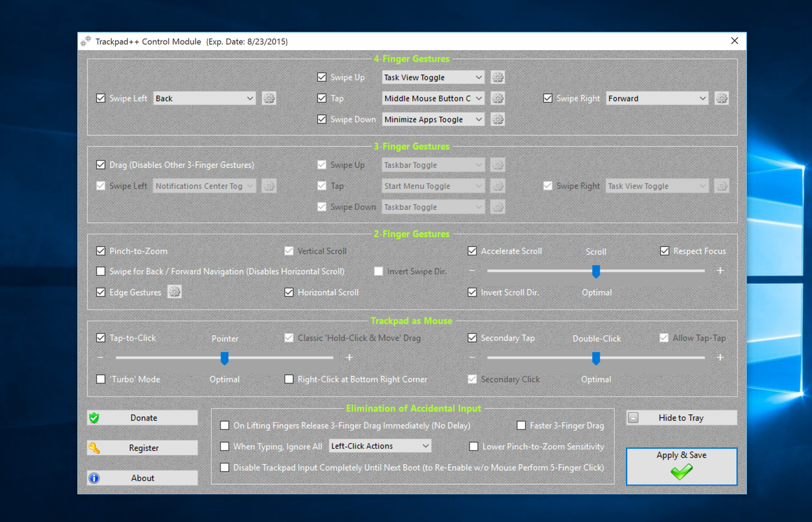Enable 'Turbo' Mode

click(x=100, y=379)
